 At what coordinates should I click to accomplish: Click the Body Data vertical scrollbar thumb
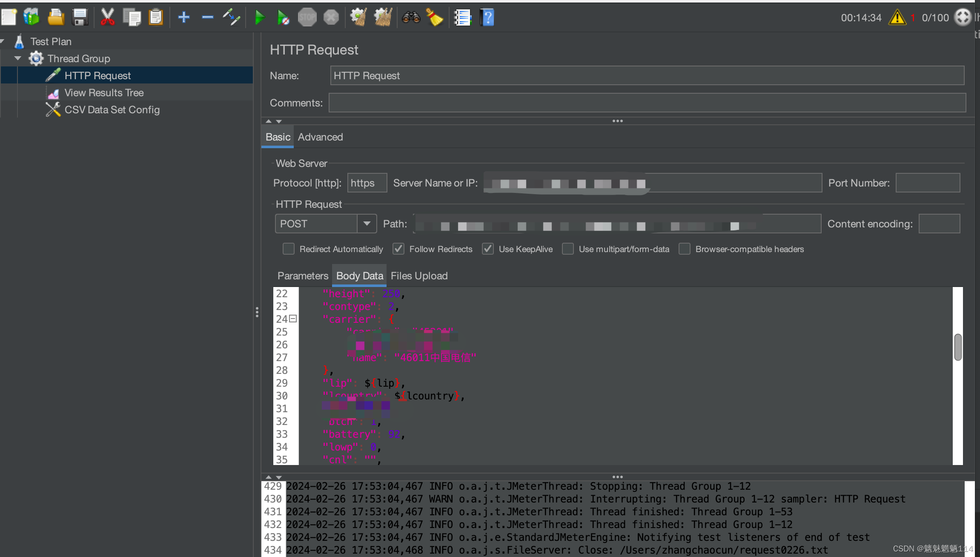[958, 347]
